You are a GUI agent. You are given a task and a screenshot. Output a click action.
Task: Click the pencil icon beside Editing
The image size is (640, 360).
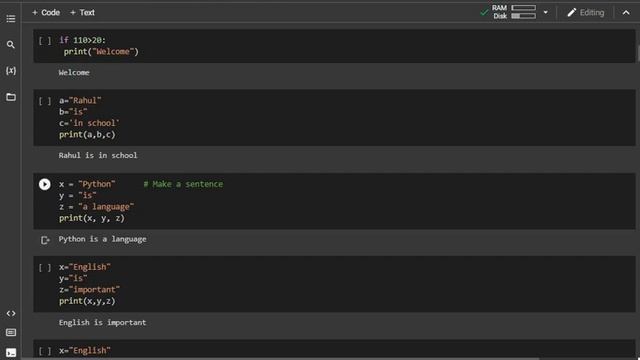(571, 13)
